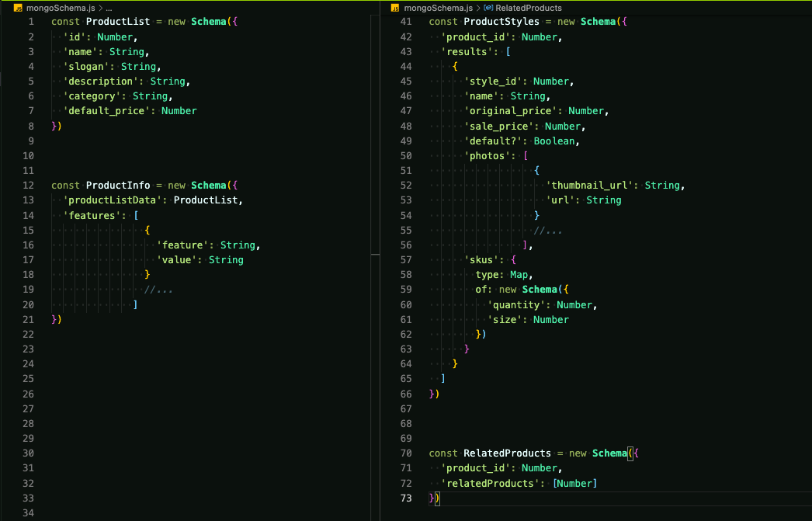Image resolution: width=812 pixels, height=521 pixels.
Task: Click the ProductStyles identifier on line 41
Action: 501,22
